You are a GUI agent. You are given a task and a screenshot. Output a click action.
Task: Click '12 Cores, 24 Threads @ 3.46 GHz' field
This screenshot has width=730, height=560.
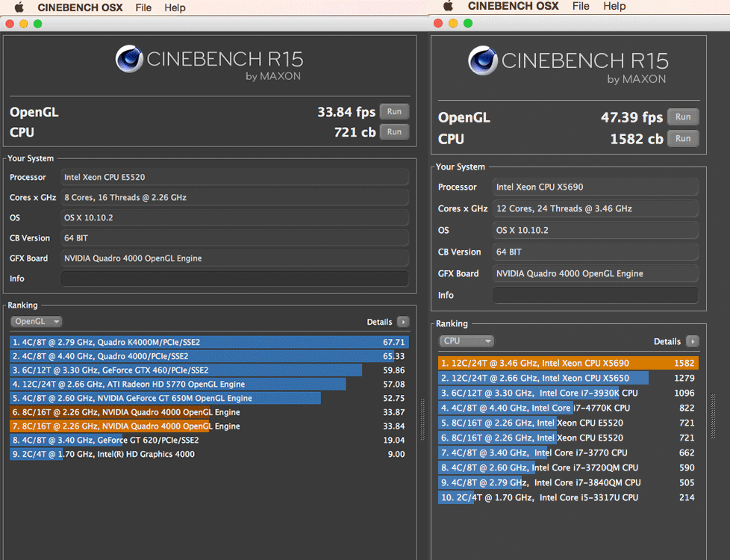click(x=596, y=209)
